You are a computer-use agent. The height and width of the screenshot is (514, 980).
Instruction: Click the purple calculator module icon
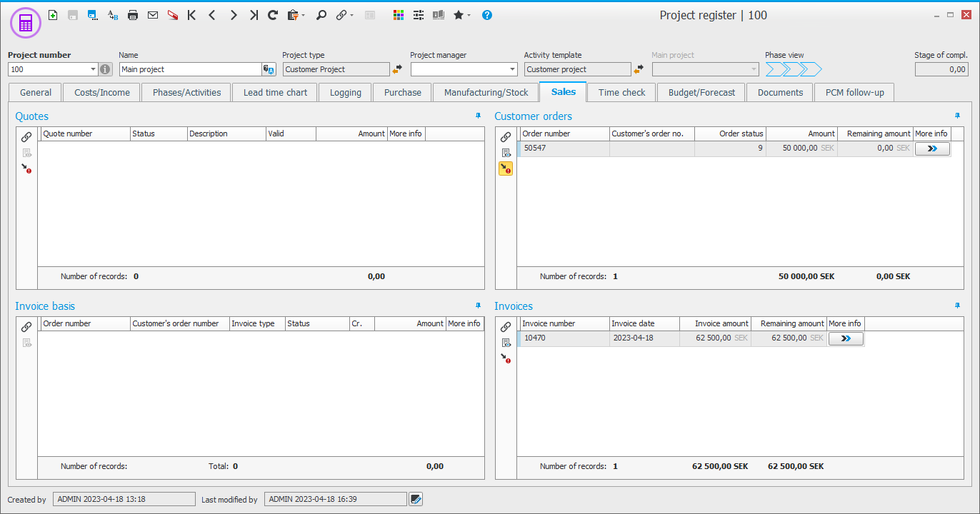point(26,24)
